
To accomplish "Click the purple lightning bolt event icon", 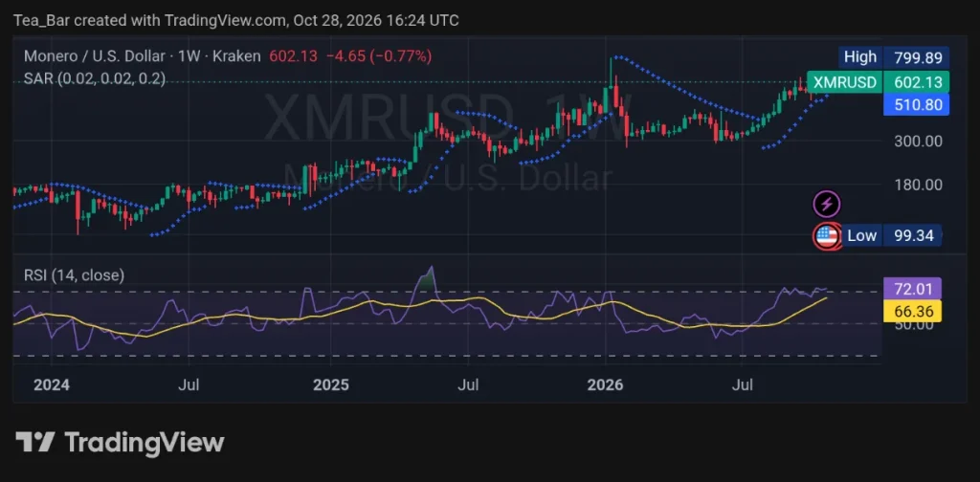I will pos(826,204).
